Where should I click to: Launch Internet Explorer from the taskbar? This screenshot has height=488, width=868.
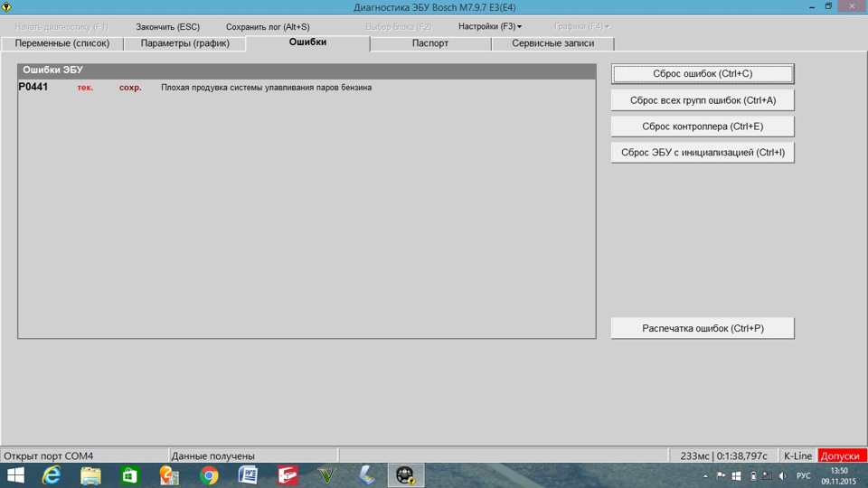pyautogui.click(x=52, y=475)
